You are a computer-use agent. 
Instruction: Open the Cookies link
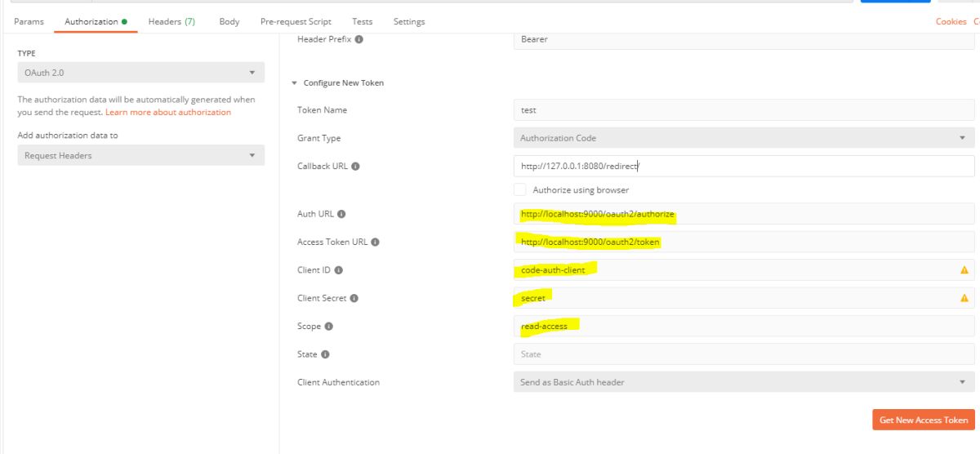[x=951, y=22]
